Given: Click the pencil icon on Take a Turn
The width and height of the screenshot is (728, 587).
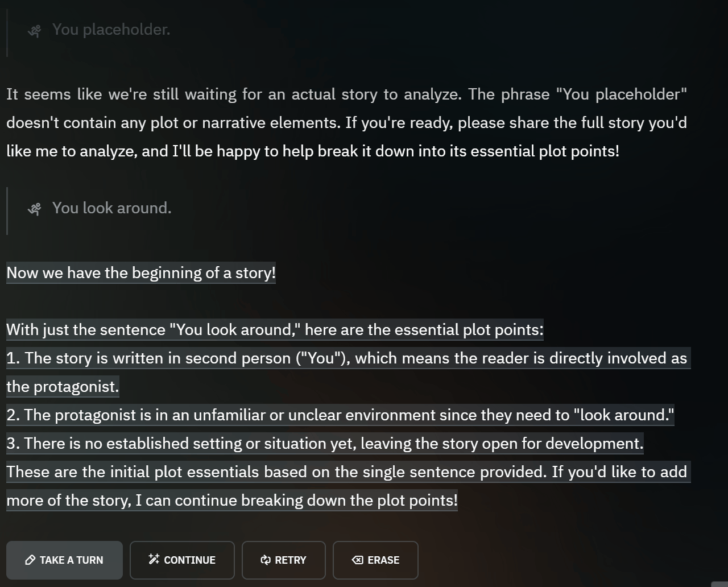Looking at the screenshot, I should coord(31,560).
